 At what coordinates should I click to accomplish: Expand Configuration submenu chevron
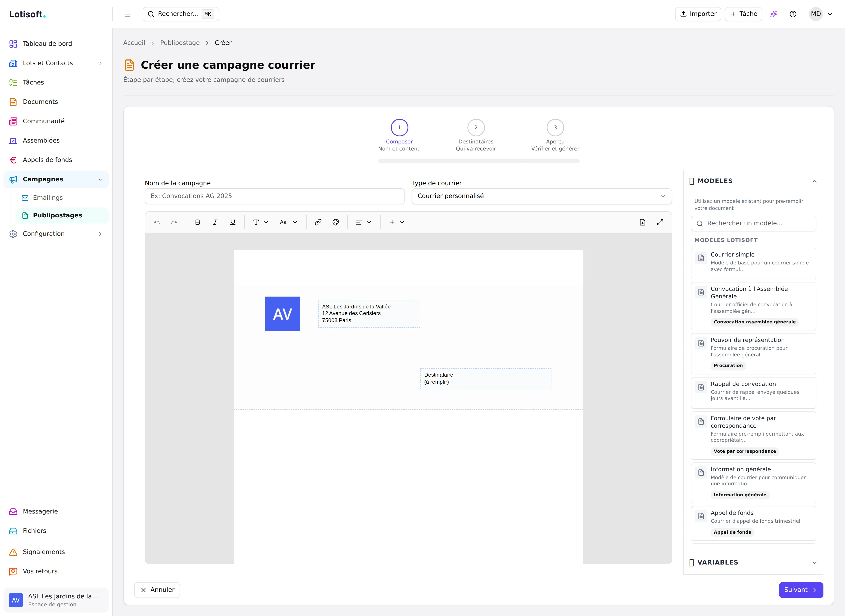click(100, 234)
